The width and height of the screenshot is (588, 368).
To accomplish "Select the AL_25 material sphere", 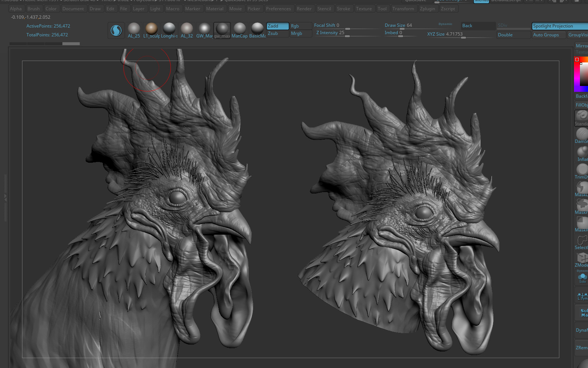I will point(134,30).
